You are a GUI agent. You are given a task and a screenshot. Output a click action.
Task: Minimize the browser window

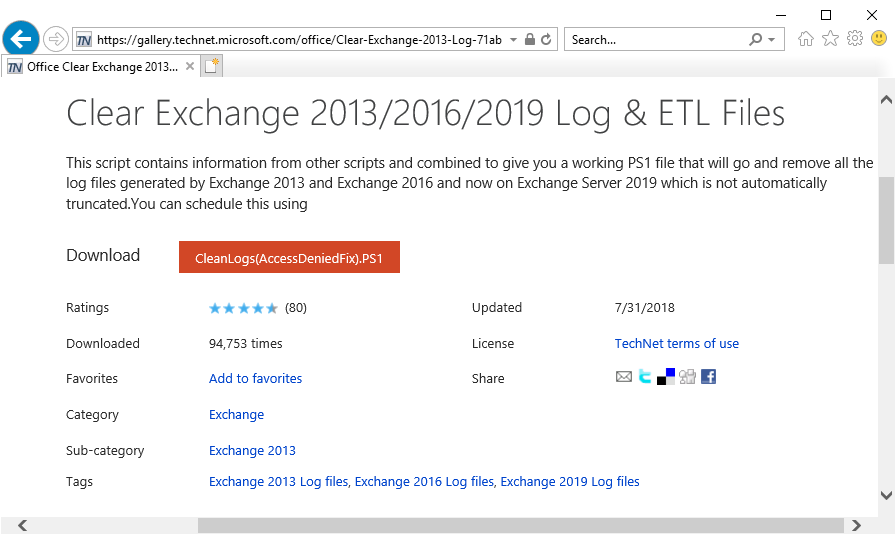point(781,15)
